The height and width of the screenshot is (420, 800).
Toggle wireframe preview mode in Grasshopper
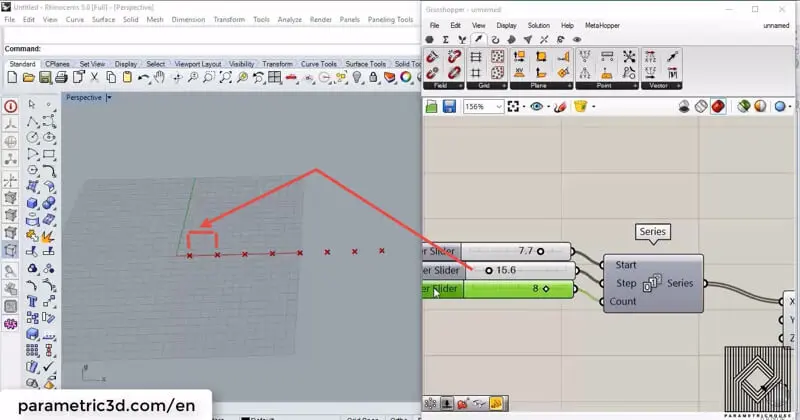coord(701,106)
